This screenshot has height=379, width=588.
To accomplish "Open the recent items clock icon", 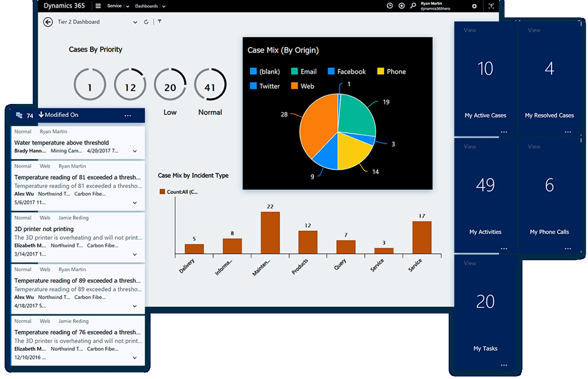I will (390, 6).
